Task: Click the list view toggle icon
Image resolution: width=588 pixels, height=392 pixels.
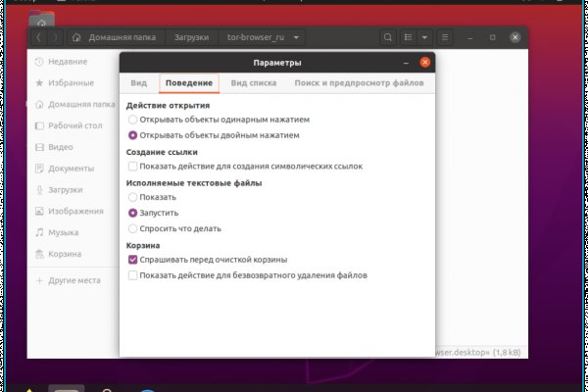Action: click(410, 37)
